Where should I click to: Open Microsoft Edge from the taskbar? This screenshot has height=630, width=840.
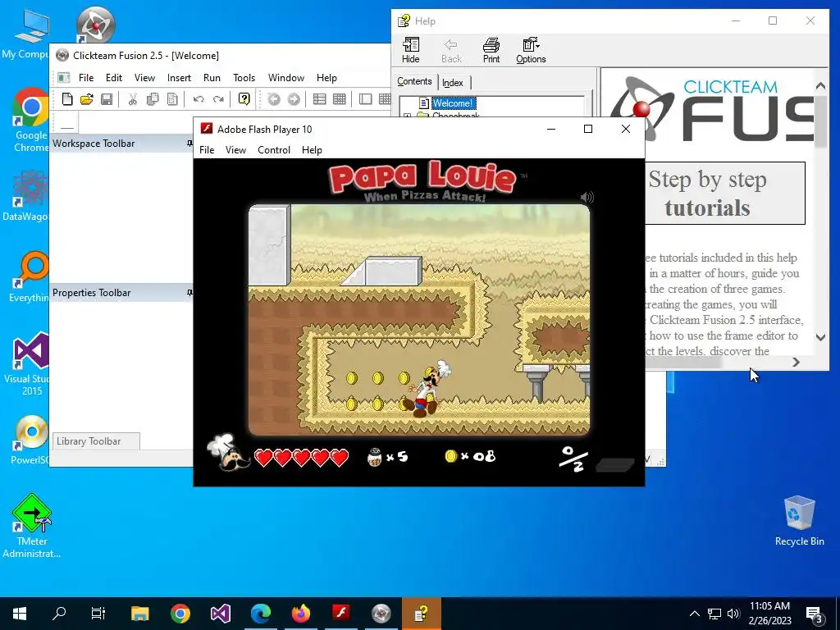click(x=261, y=613)
